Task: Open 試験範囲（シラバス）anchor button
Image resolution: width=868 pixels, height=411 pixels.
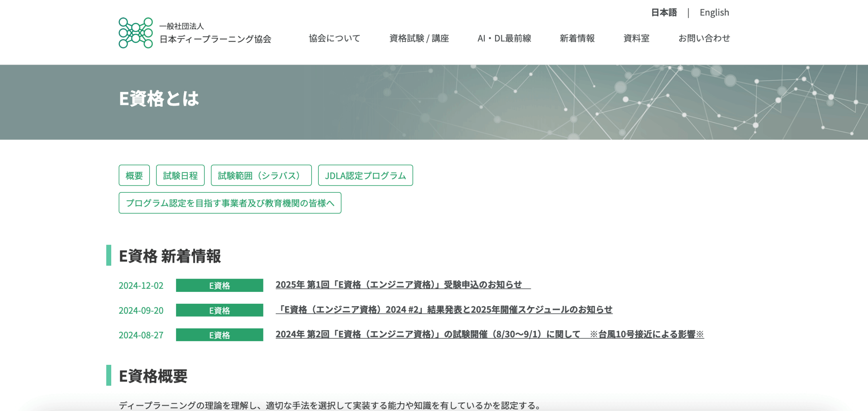Action: (x=261, y=175)
